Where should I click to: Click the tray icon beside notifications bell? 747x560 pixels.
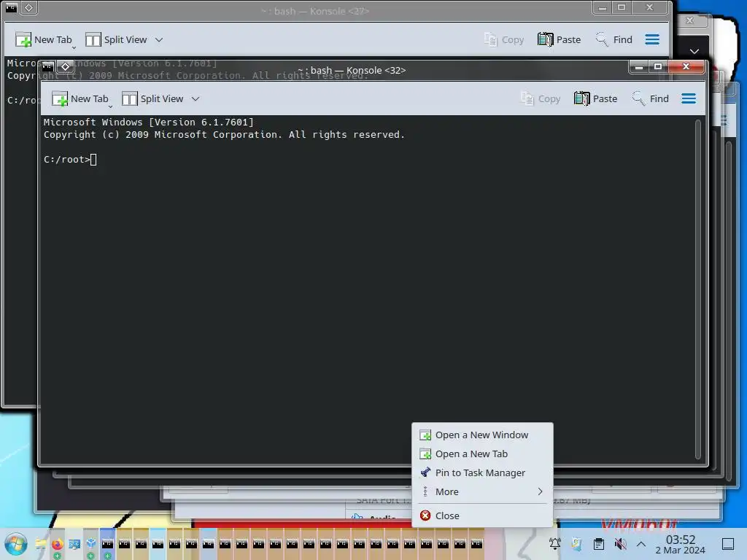coord(576,543)
